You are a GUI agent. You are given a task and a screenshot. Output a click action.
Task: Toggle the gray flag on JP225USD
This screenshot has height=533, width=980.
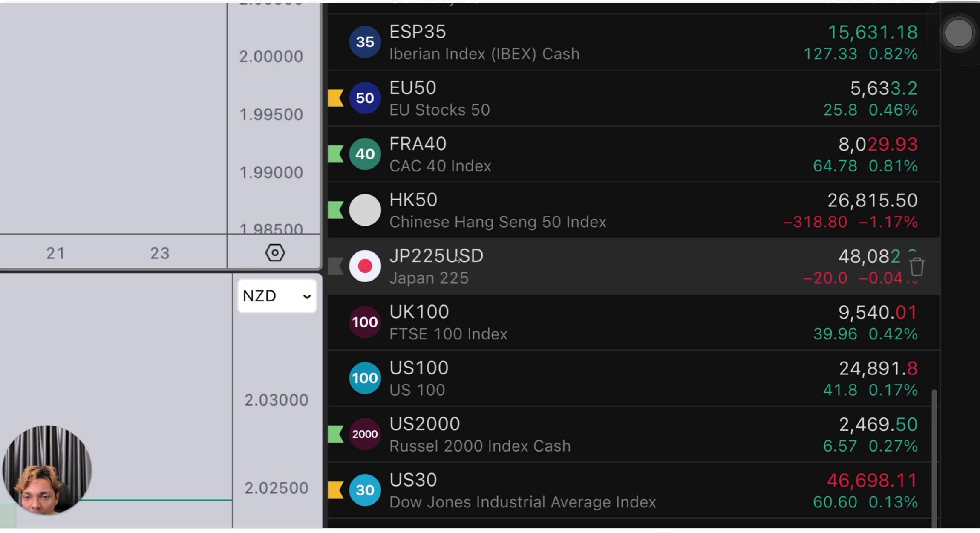click(336, 266)
